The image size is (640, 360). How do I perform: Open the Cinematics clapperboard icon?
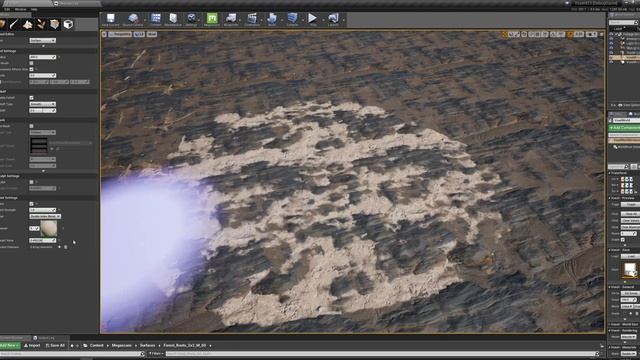point(252,20)
